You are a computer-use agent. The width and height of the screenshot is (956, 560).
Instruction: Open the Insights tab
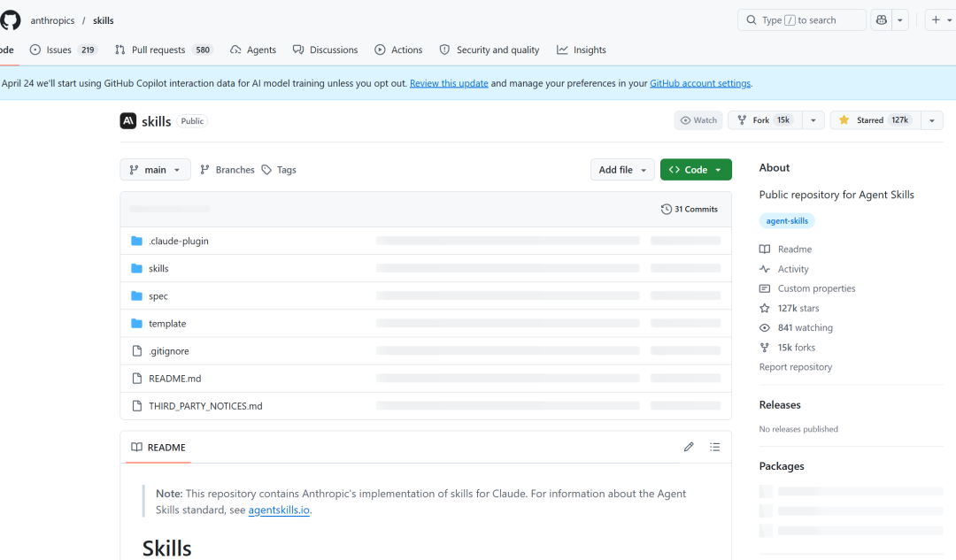pyautogui.click(x=582, y=50)
